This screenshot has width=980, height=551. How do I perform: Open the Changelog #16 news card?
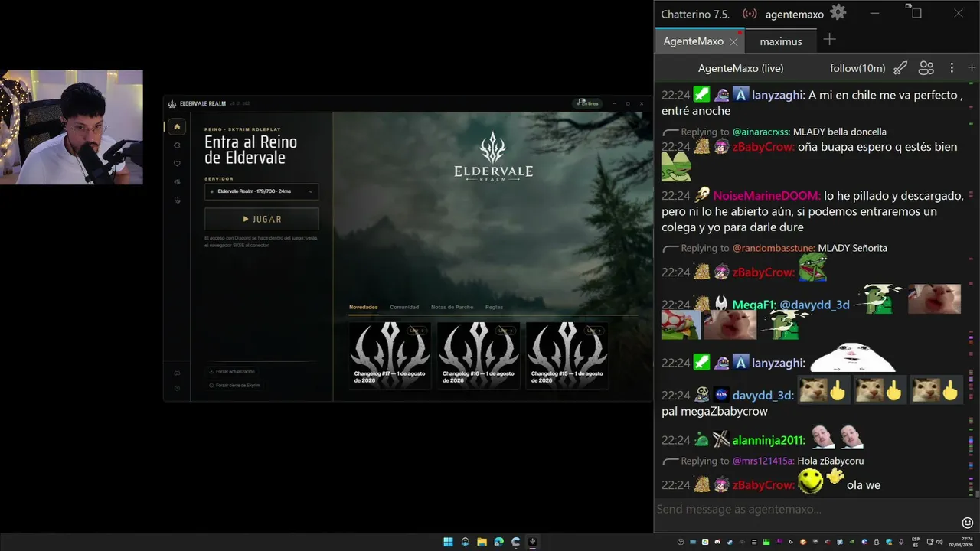(x=479, y=355)
